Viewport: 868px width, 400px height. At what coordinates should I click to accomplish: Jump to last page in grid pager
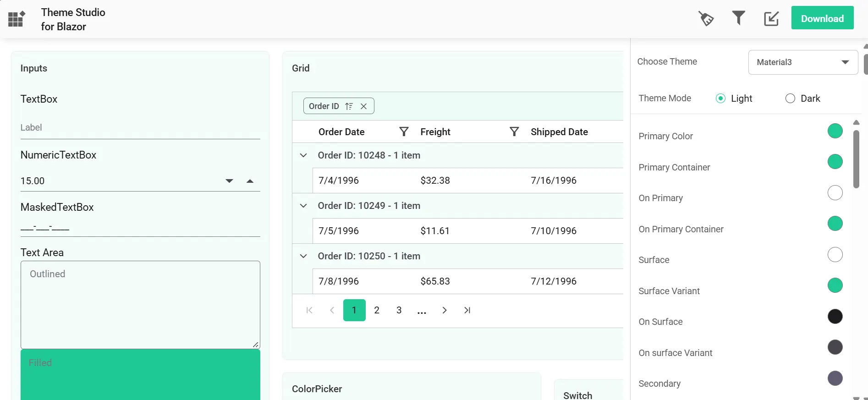[467, 310]
